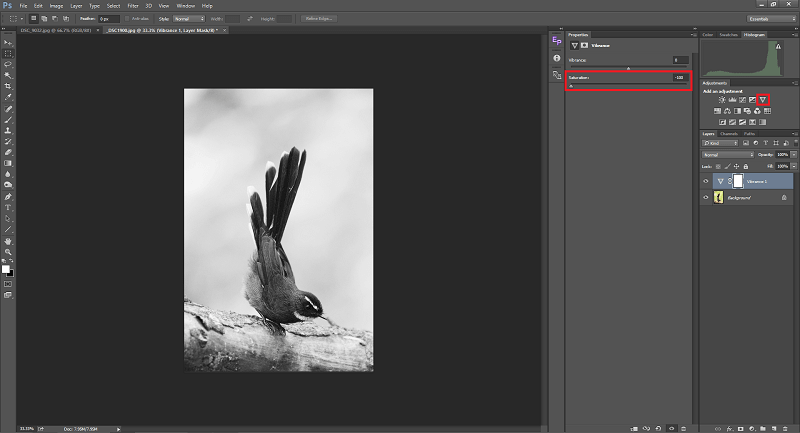This screenshot has width=800, height=433.
Task: Select the Crop tool
Action: click(x=8, y=86)
